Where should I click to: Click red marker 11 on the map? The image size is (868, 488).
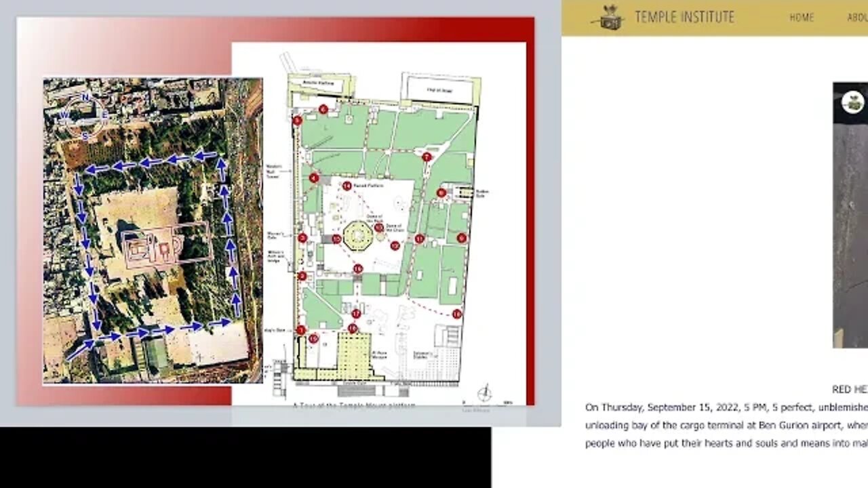(420, 239)
